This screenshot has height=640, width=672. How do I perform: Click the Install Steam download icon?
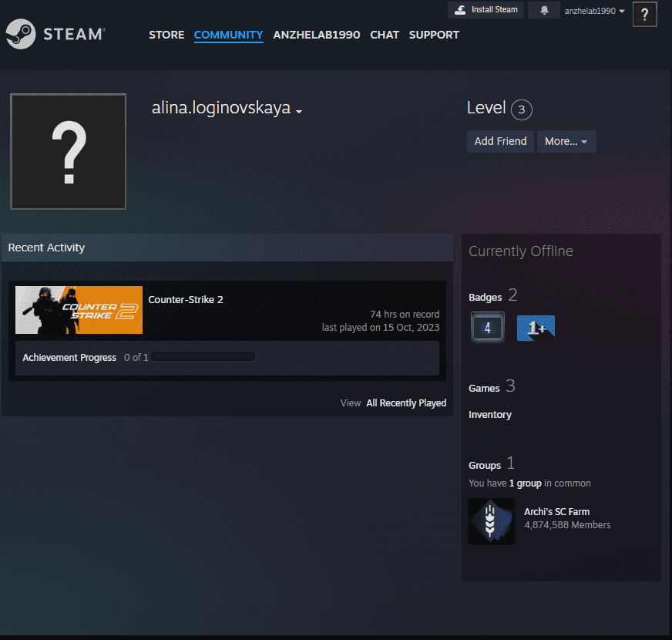coord(462,10)
